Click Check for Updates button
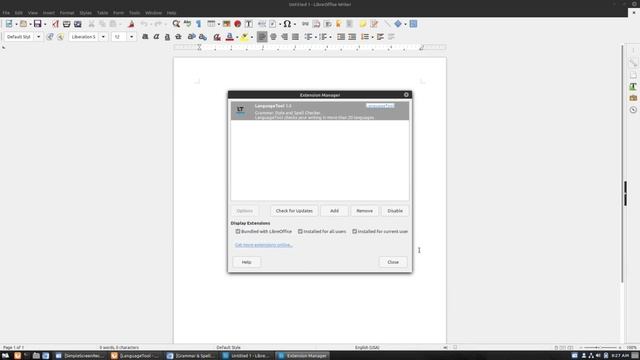Screen dimensions: 640x360 (x=294, y=211)
